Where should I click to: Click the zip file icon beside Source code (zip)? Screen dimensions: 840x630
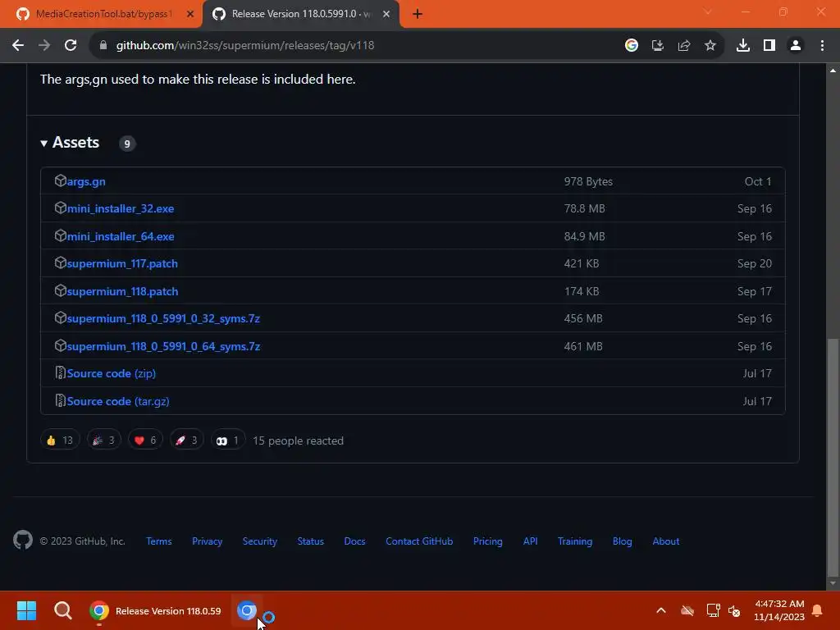(60, 373)
